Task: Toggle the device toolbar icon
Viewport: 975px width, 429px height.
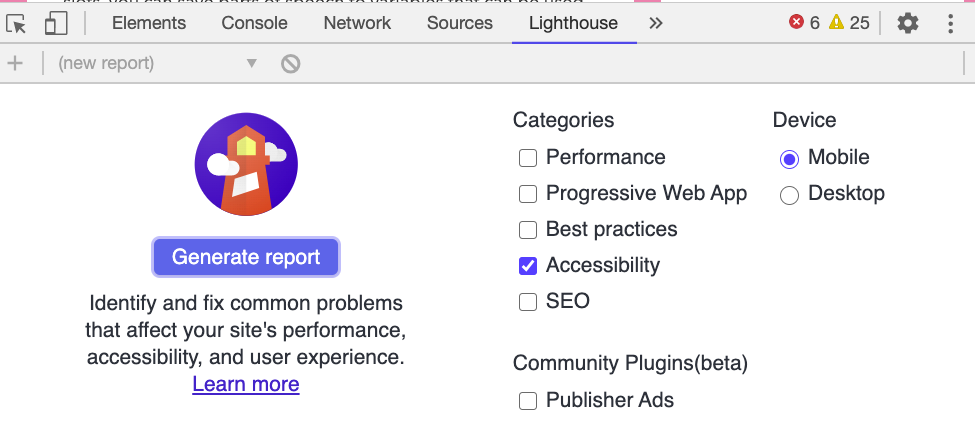Action: (56, 24)
